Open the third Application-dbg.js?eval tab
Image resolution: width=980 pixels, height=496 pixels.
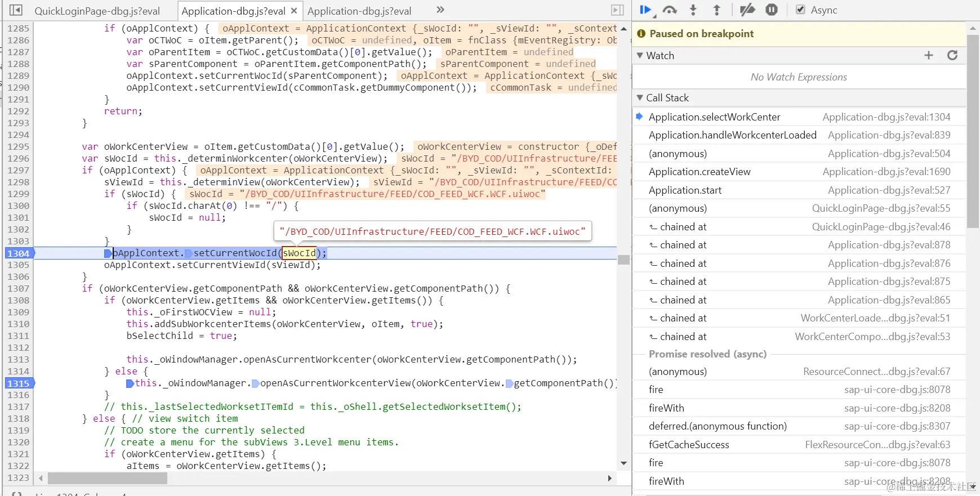point(359,11)
